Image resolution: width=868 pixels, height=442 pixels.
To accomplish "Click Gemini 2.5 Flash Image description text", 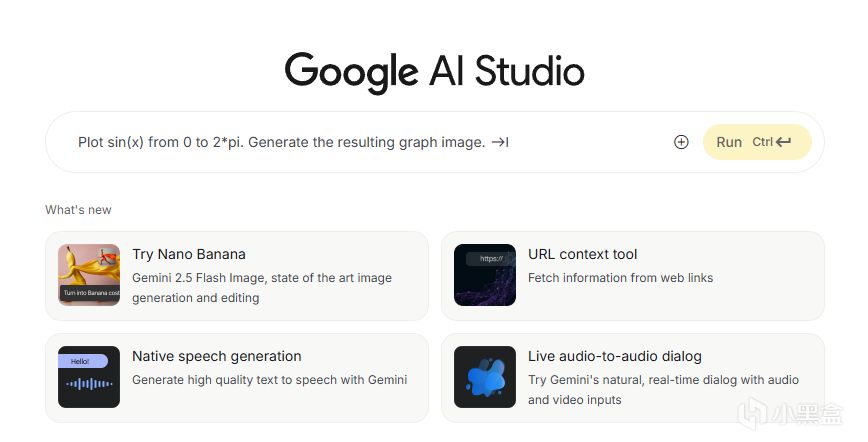I will 262,287.
